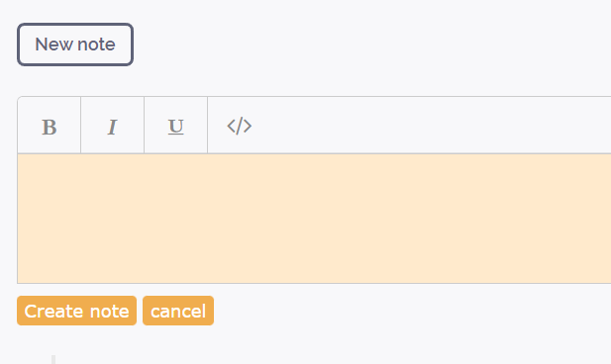Insert code block via the </> icon

coord(240,126)
